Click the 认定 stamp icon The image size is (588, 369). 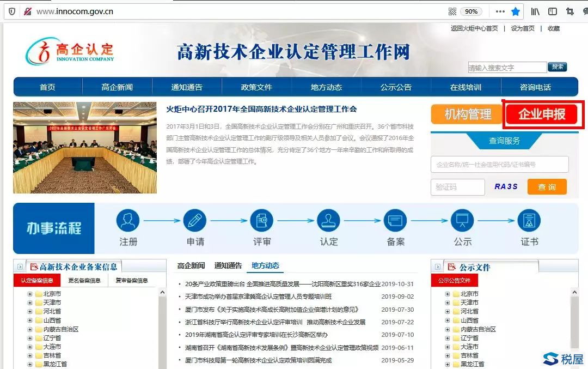click(329, 222)
